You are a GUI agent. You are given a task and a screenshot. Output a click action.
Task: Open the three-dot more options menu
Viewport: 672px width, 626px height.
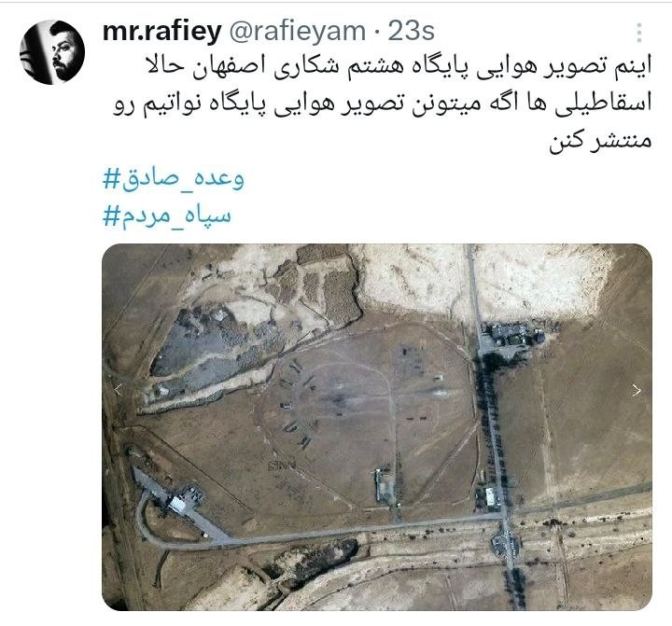[638, 33]
